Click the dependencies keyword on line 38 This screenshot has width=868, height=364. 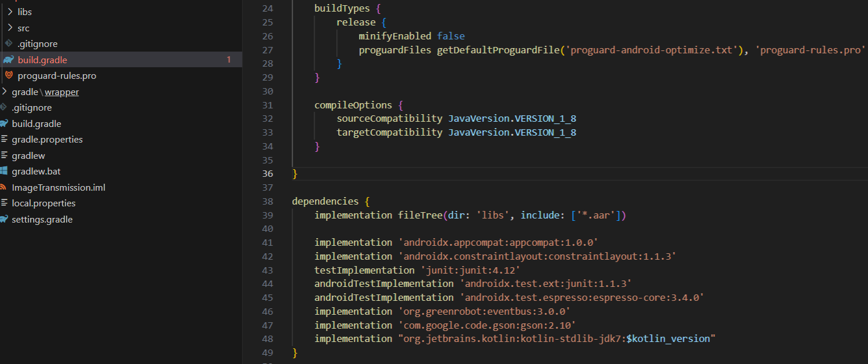(x=325, y=201)
